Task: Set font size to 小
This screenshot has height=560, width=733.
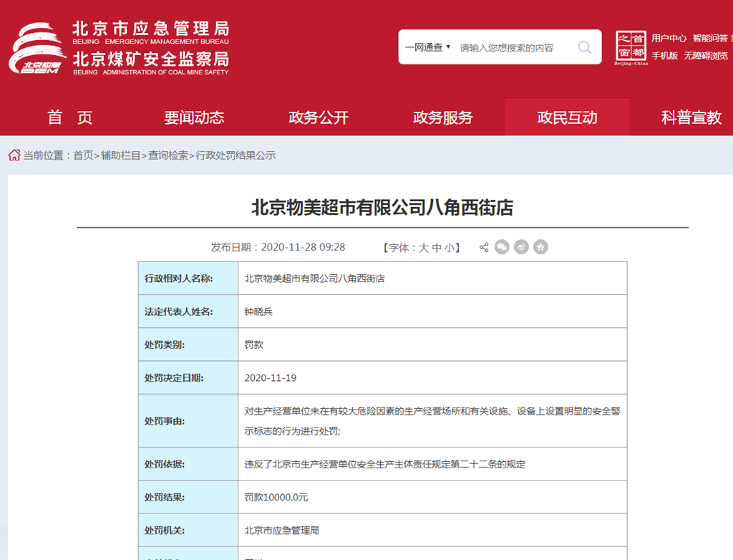Action: click(450, 248)
